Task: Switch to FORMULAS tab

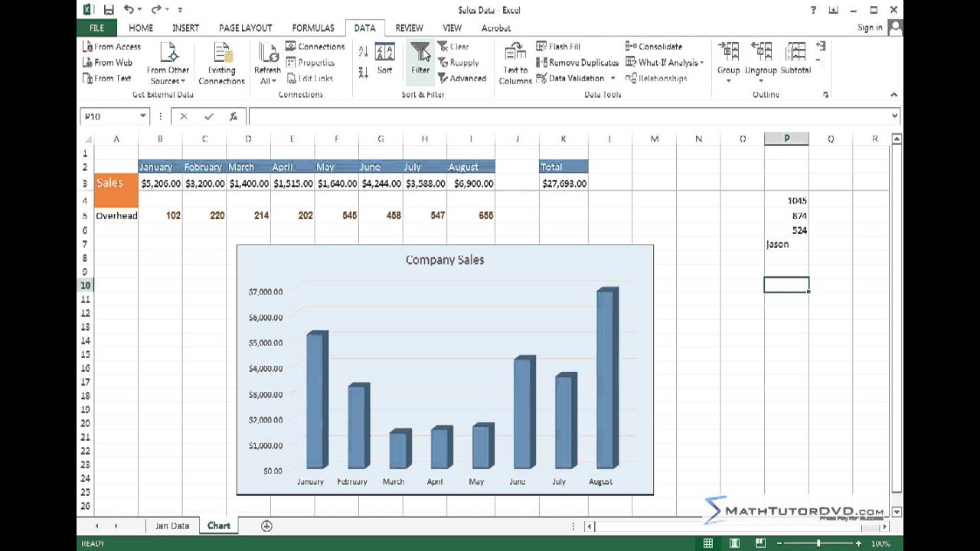Action: point(313,28)
